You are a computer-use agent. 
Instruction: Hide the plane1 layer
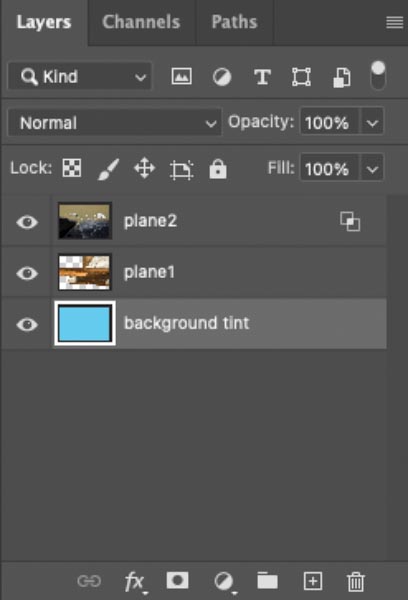click(x=27, y=273)
